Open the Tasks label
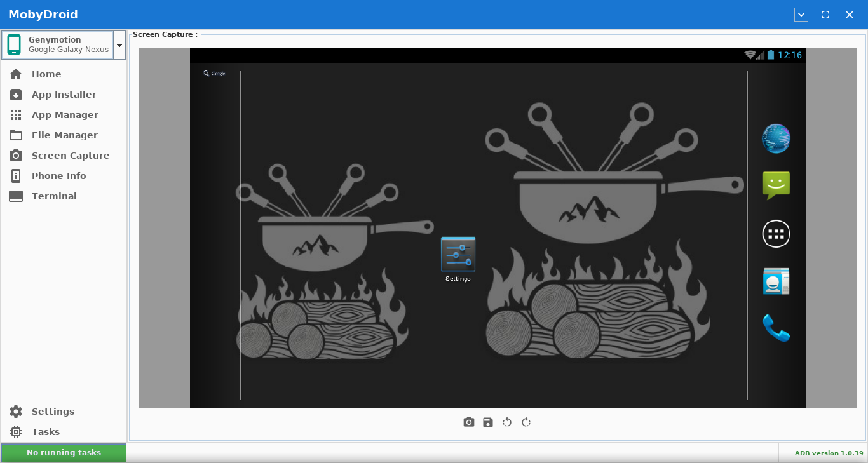This screenshot has width=868, height=463. [46, 432]
